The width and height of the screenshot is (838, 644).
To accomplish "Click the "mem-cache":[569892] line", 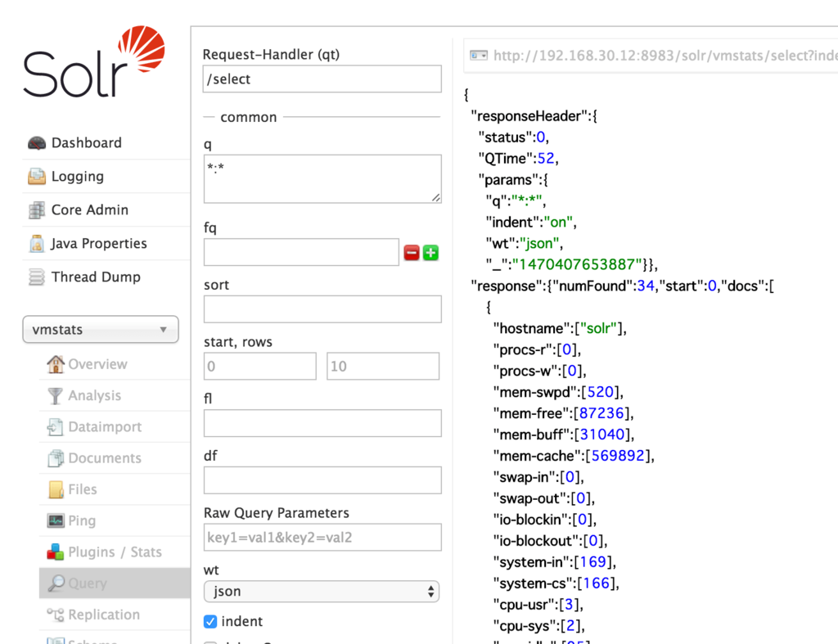I will tap(574, 456).
